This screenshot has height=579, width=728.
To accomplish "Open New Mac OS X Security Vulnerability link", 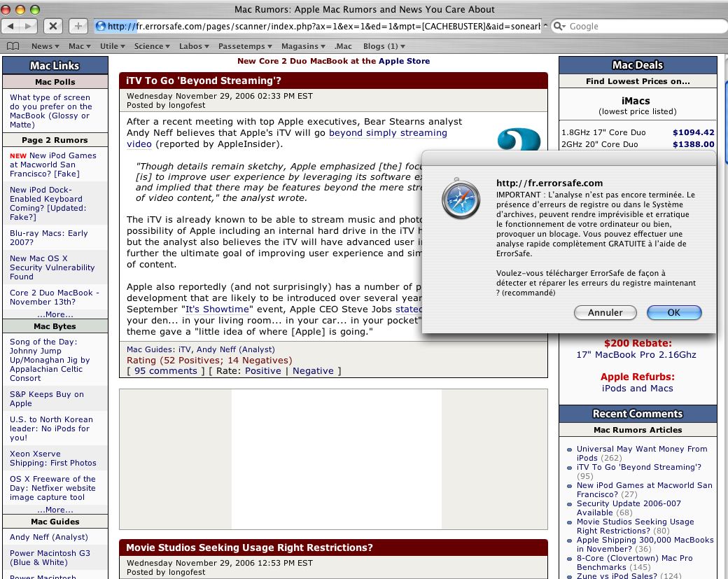I will 52,267.
